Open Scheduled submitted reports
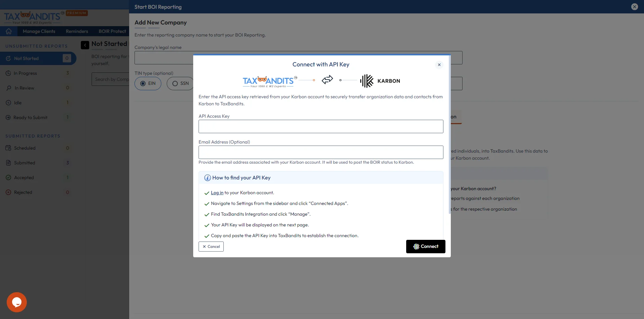 pyautogui.click(x=38, y=148)
